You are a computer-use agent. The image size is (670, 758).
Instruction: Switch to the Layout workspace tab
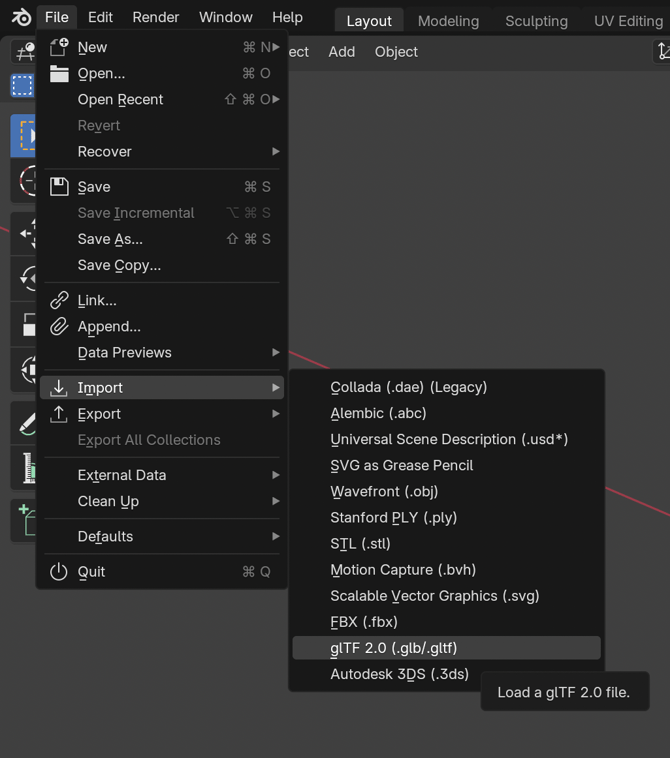point(369,21)
